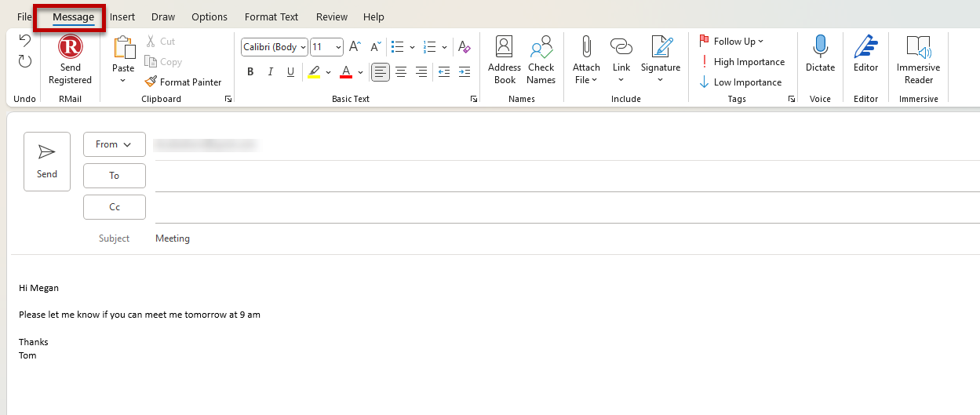This screenshot has height=415, width=980.
Task: Click the Check Names icon
Action: (541, 49)
